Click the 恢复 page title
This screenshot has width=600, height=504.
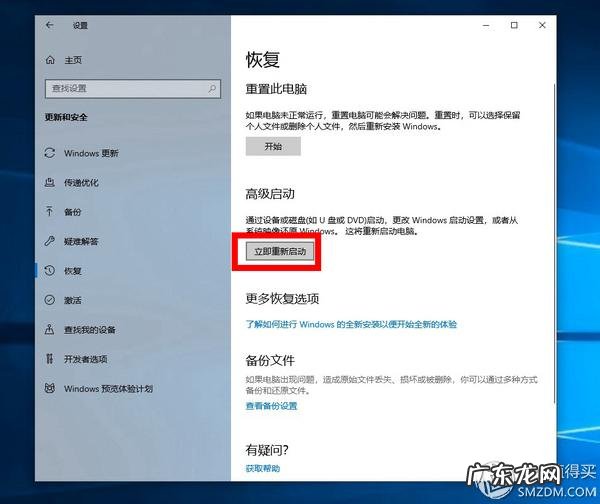click(262, 60)
